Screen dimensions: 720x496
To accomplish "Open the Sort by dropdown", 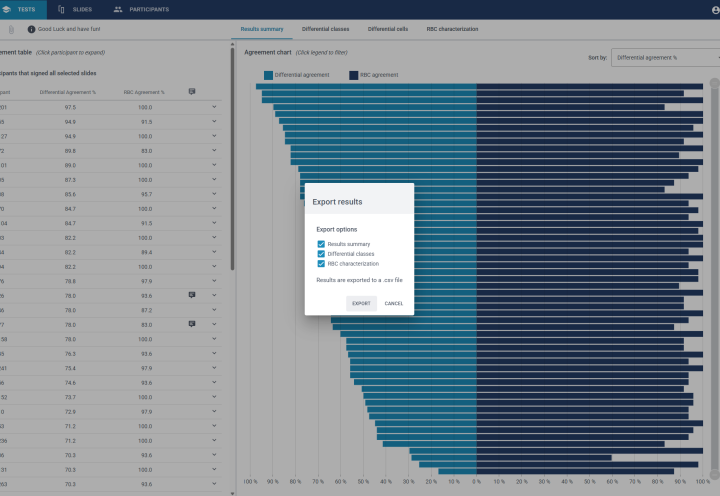I will tap(665, 57).
